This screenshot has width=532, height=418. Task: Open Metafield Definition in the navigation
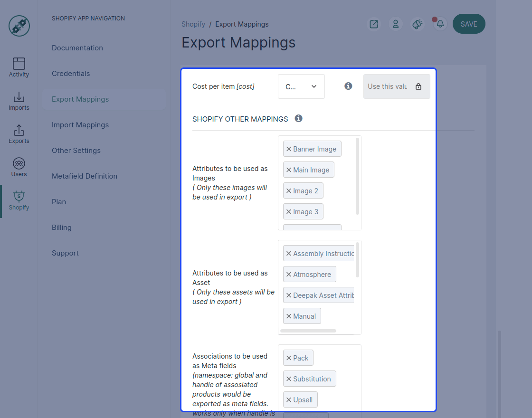(x=85, y=176)
